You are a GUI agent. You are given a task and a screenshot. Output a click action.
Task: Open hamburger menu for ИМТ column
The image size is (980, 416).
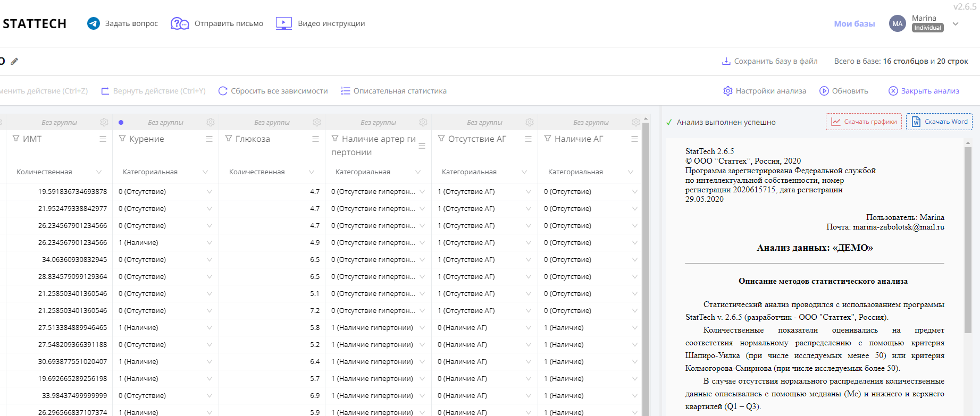103,139
